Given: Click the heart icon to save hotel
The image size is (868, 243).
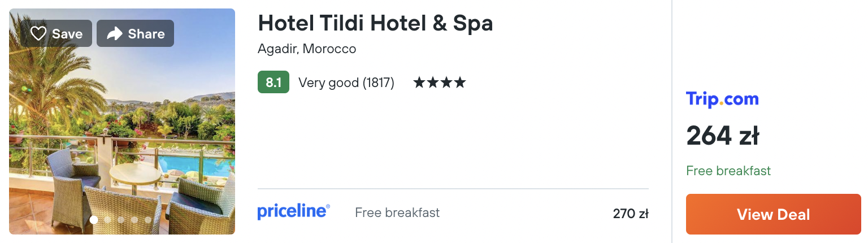Looking at the screenshot, I should click(38, 34).
